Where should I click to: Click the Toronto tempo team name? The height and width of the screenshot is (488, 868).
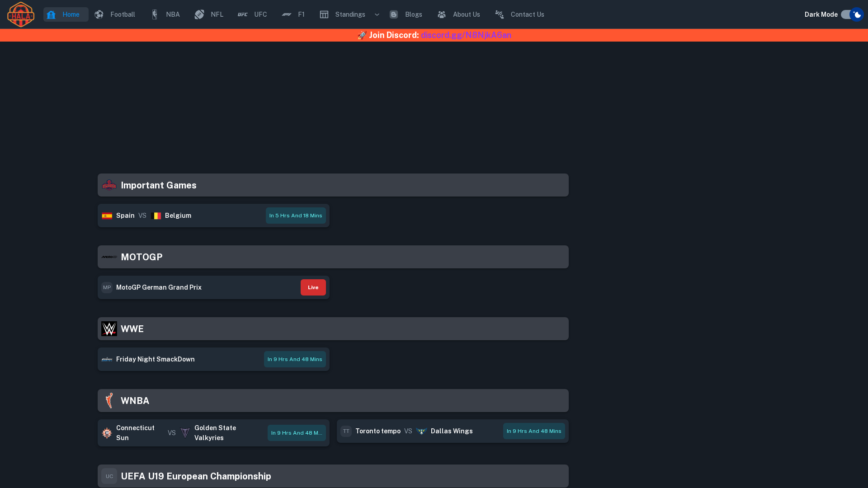tap(378, 431)
